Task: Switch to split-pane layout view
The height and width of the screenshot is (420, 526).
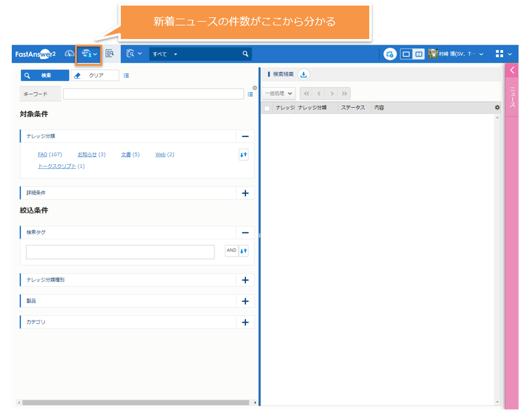Action: [x=419, y=55]
